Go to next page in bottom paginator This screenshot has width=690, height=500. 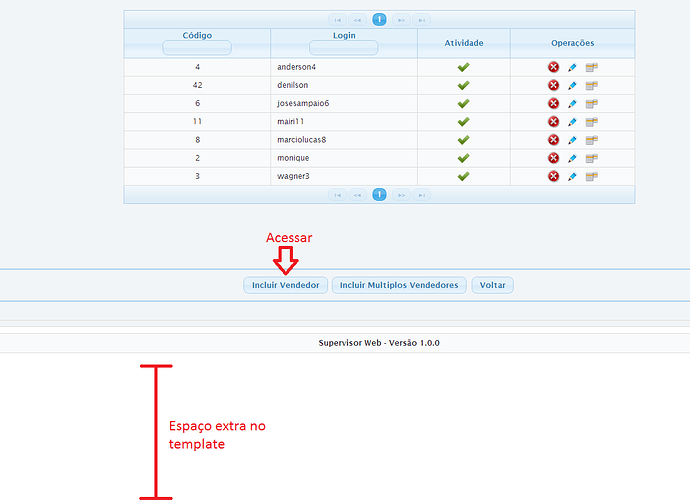point(401,195)
